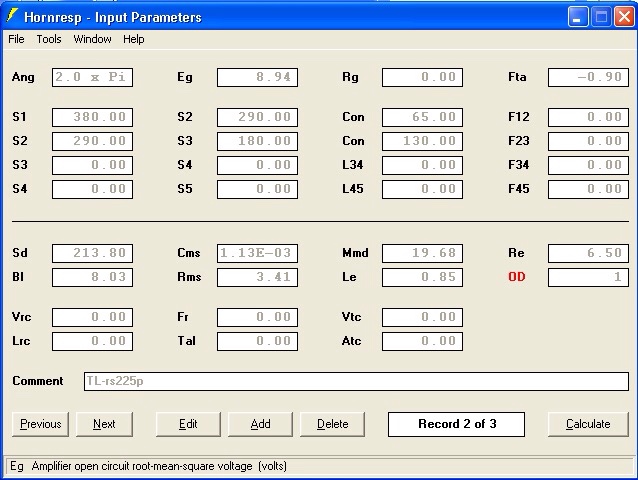Select the Eg field showing 8.94
Screen dimensions: 638x480
pyautogui.click(x=257, y=77)
